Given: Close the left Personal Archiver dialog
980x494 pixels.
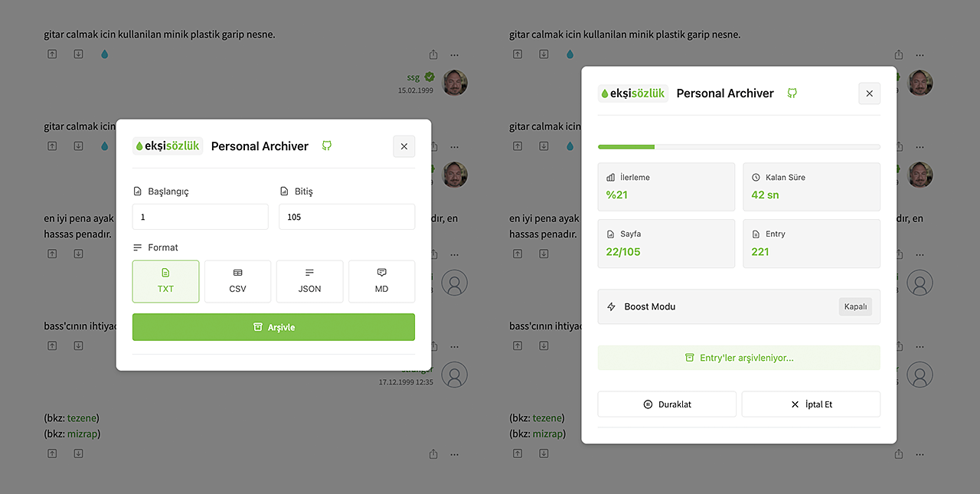Looking at the screenshot, I should click(404, 146).
